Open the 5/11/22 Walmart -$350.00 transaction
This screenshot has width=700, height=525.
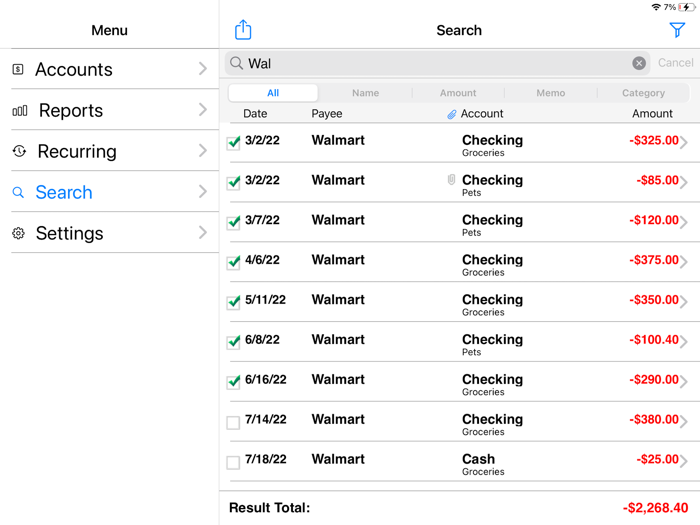pos(460,302)
